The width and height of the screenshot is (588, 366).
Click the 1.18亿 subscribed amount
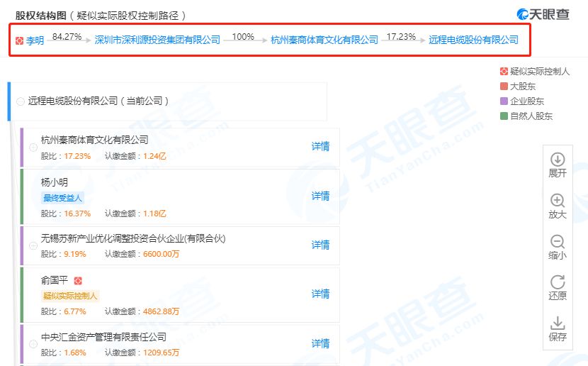[154, 213]
